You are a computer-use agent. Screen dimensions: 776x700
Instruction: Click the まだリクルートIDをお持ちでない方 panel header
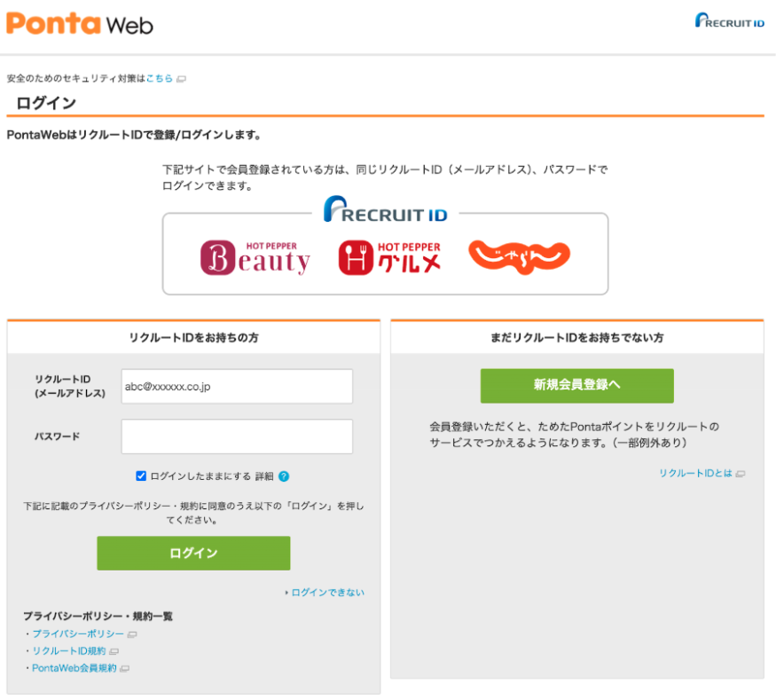(577, 338)
